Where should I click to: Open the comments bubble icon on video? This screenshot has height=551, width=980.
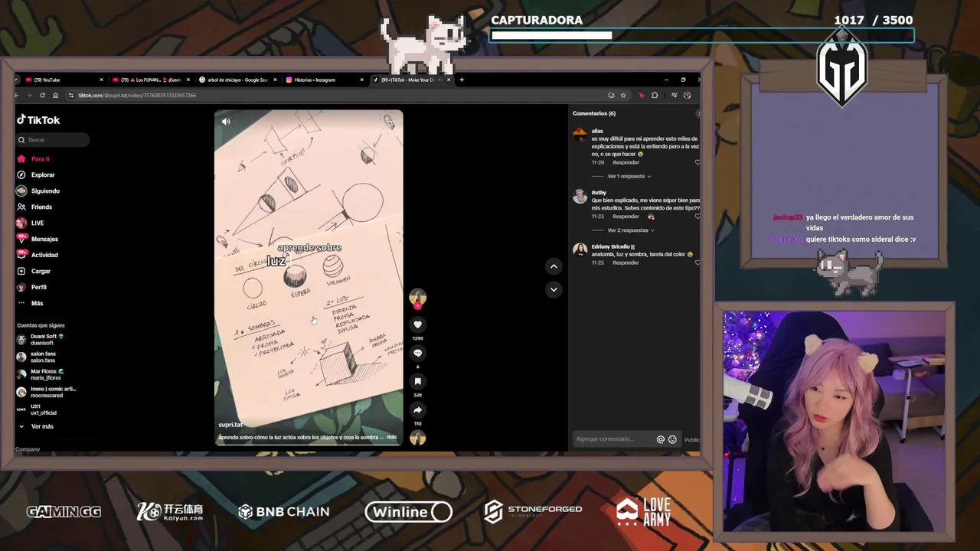coord(417,353)
